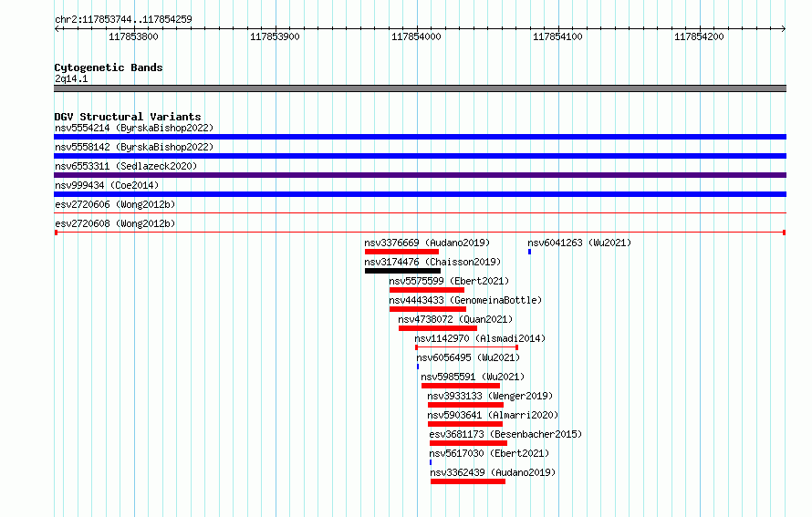Click the small blue mark of nsv6041263

tap(529, 252)
